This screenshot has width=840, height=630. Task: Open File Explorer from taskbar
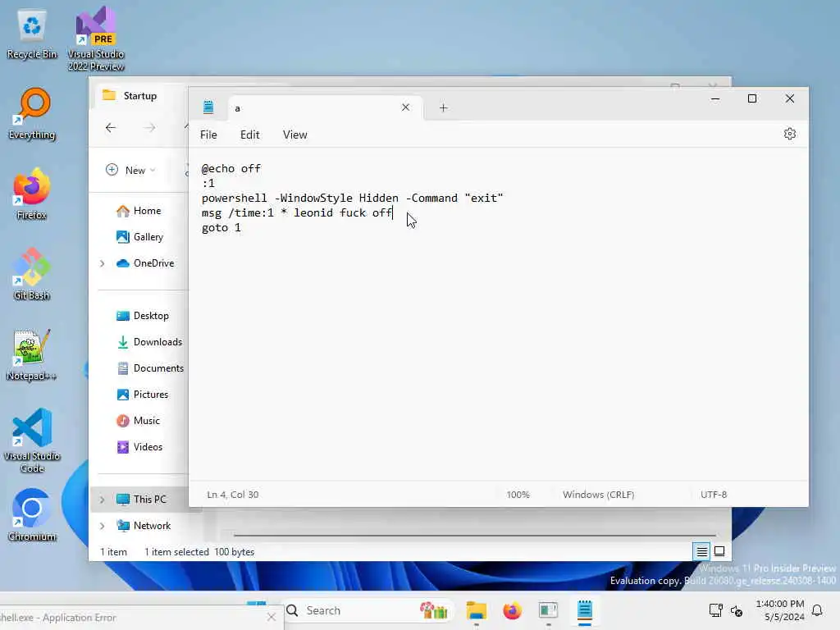click(477, 610)
